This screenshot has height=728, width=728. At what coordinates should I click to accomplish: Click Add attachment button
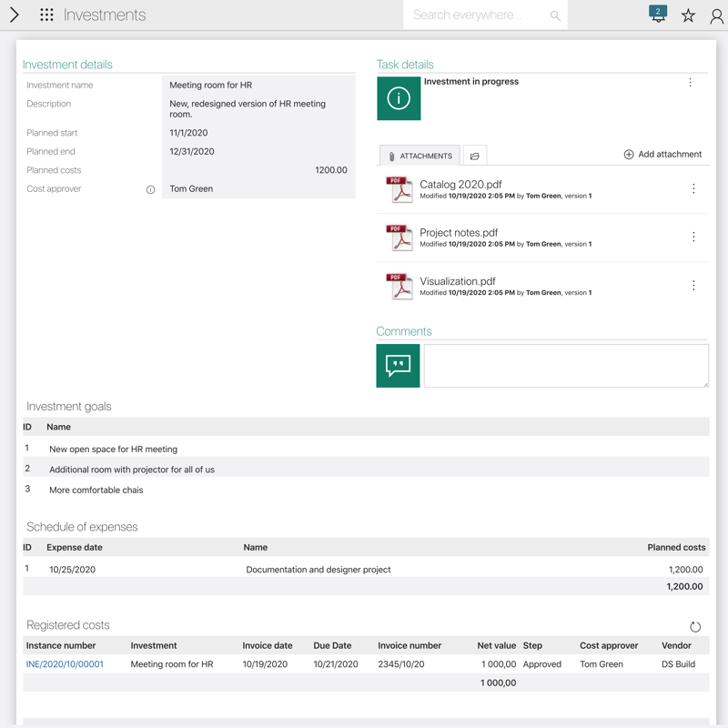pos(662,155)
